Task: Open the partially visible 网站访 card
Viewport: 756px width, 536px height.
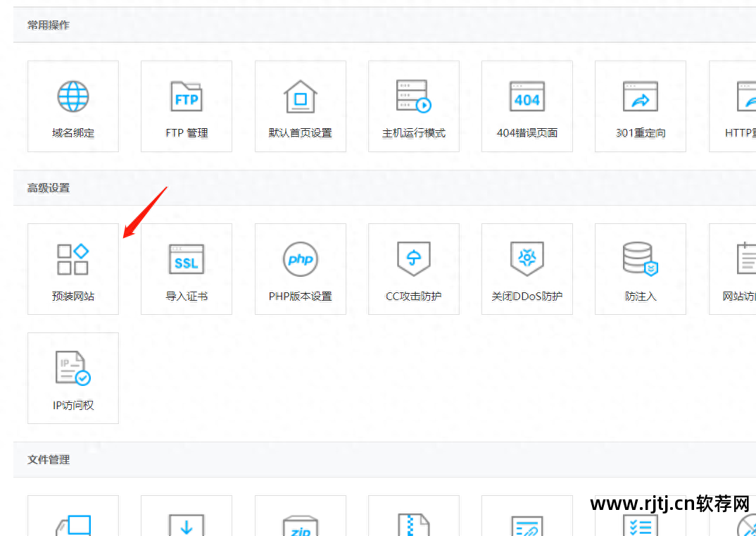Action: pyautogui.click(x=732, y=269)
